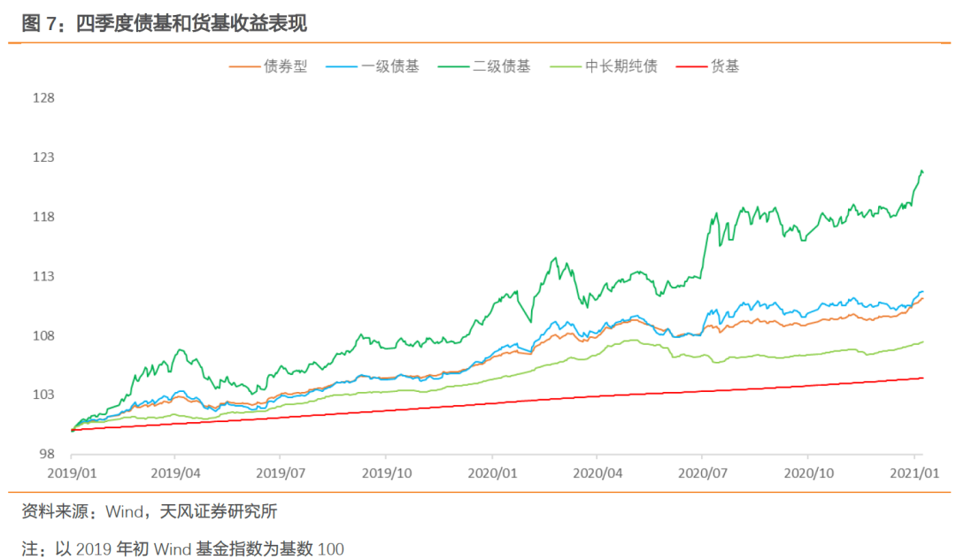This screenshot has width=956, height=560.
Task: Click the 货基 legend label
Action: coord(725,66)
